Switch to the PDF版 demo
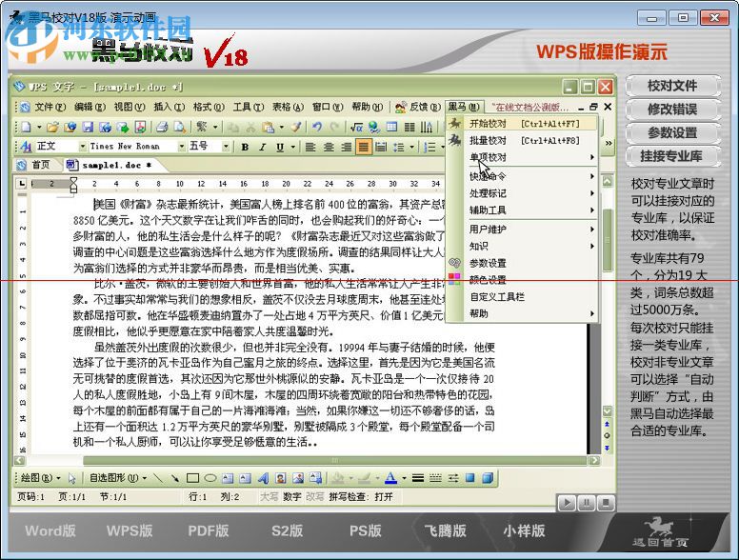 [209, 530]
